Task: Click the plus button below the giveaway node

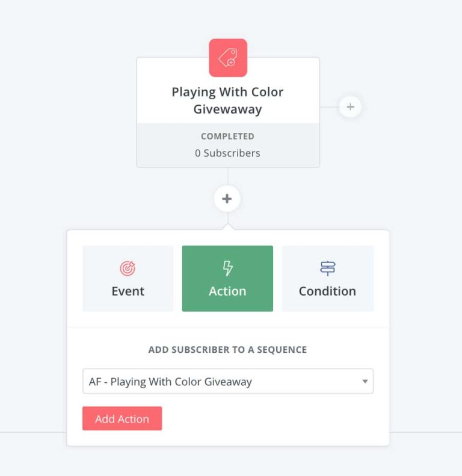Action: point(227,199)
